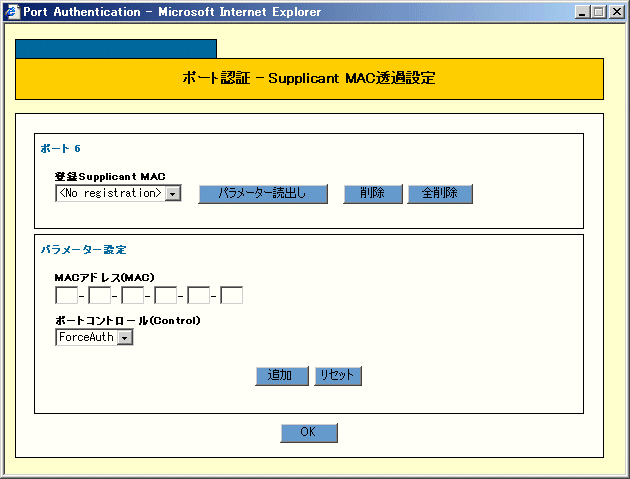630x479 pixels.
Task: Click the Internet Explorer icon in title bar
Action: tap(12, 12)
